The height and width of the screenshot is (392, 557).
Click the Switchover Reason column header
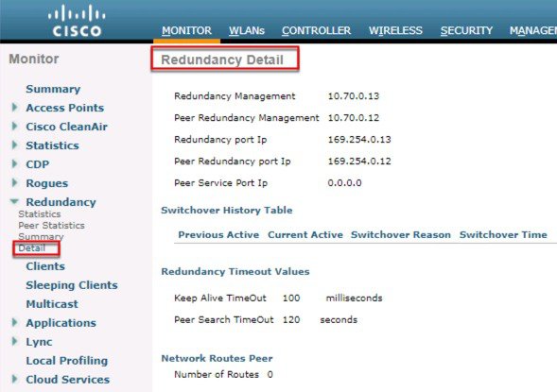401,235
